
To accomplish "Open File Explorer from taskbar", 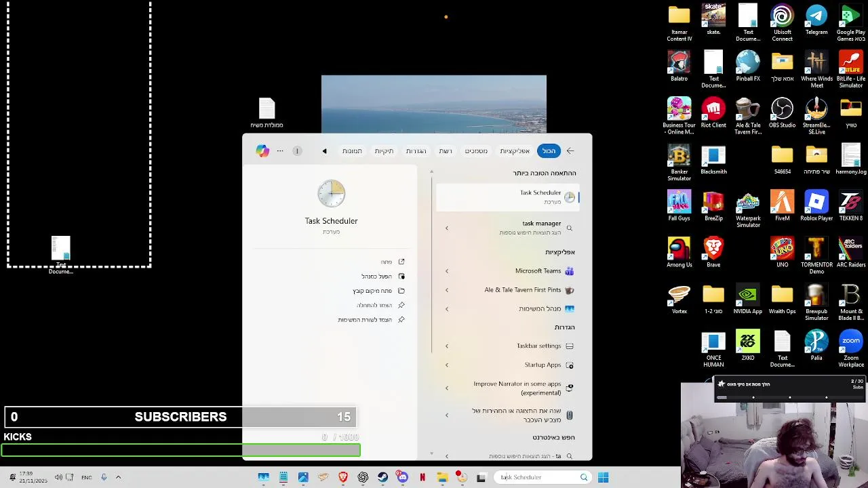I will 442,477.
